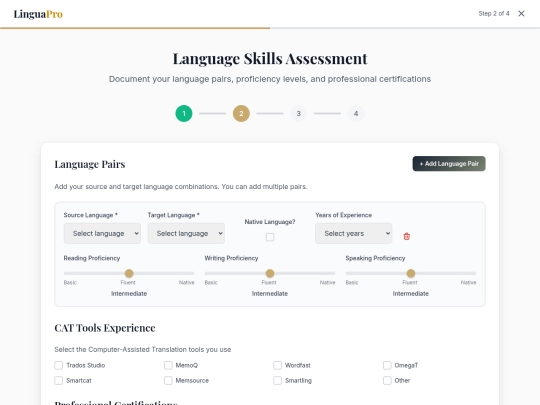
Task: Jump to step 4 circle
Action: (x=356, y=113)
